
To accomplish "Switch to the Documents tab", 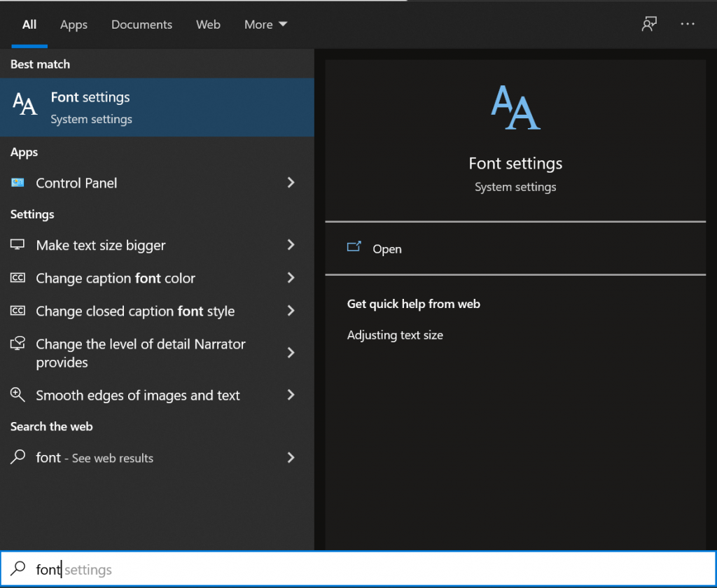I will point(141,24).
